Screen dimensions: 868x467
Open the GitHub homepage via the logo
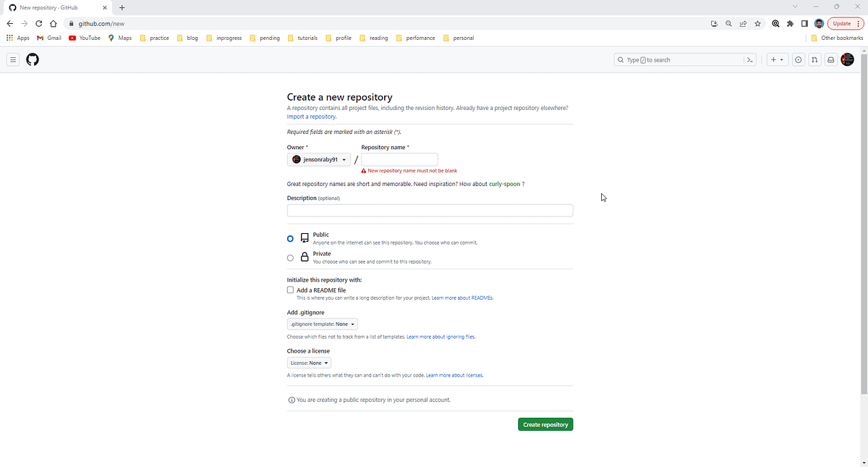(32, 59)
